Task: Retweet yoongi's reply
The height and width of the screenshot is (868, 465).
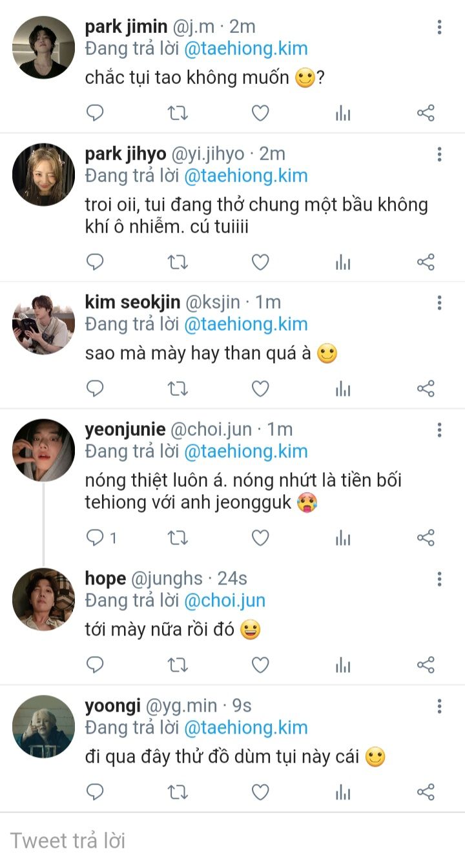Action: 178,792
